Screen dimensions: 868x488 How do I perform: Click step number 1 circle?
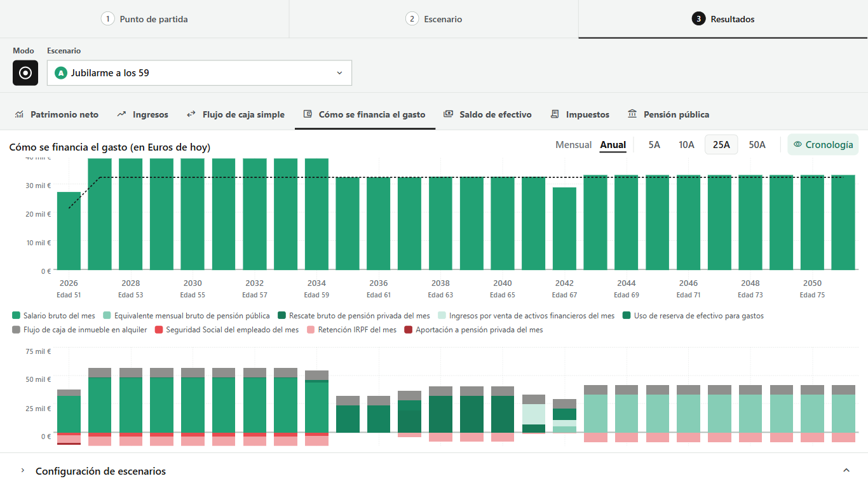pos(107,19)
